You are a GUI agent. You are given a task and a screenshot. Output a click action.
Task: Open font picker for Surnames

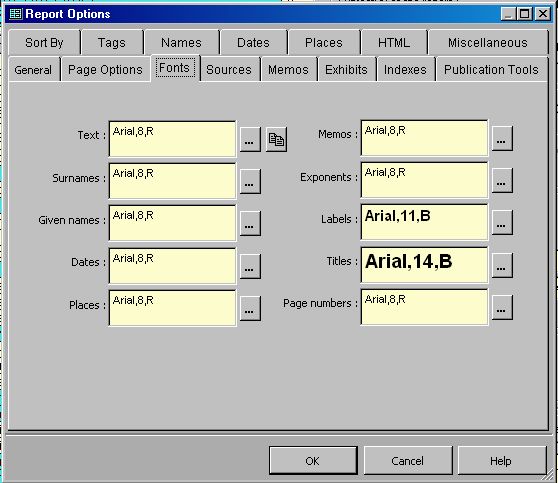click(250, 182)
